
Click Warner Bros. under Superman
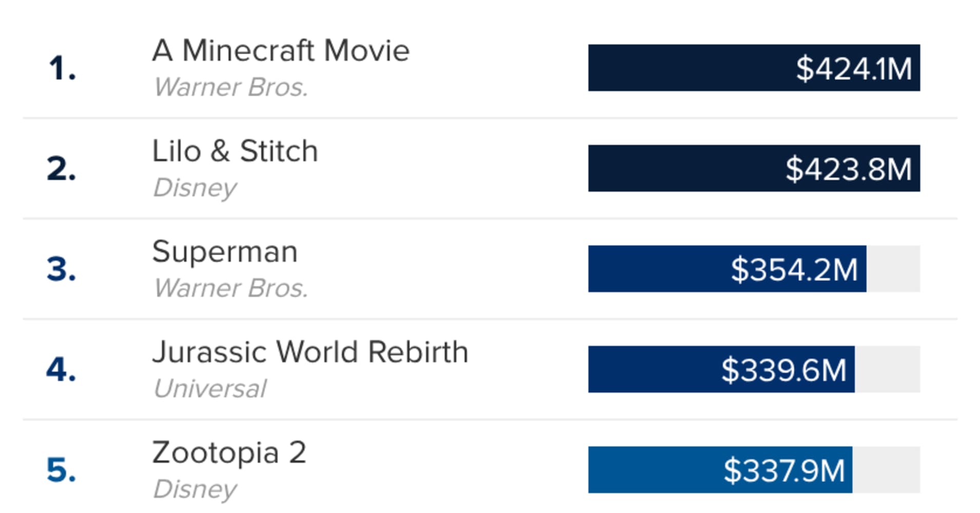pos(231,288)
